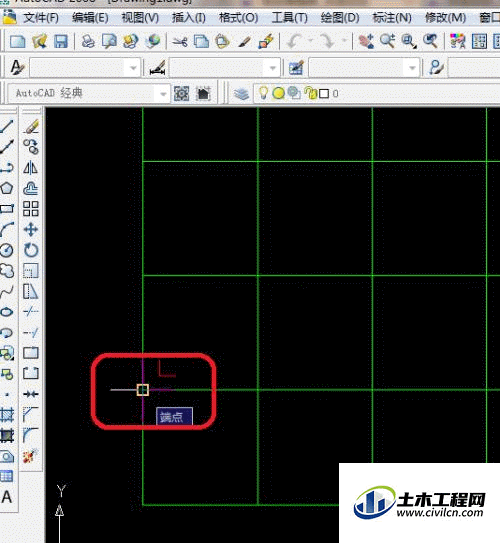Select the Trim tool
Image resolution: width=500 pixels, height=543 pixels.
coord(31,312)
